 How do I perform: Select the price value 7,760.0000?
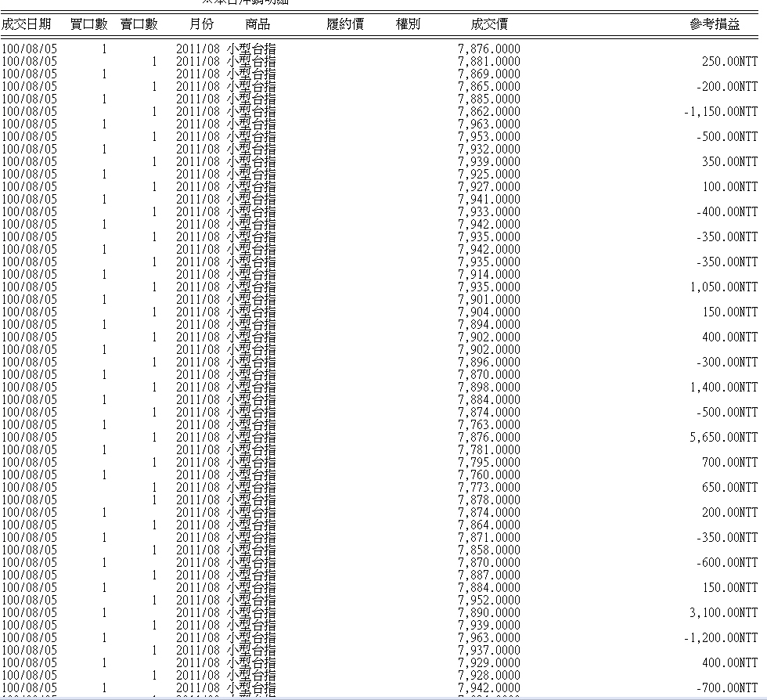489,475
